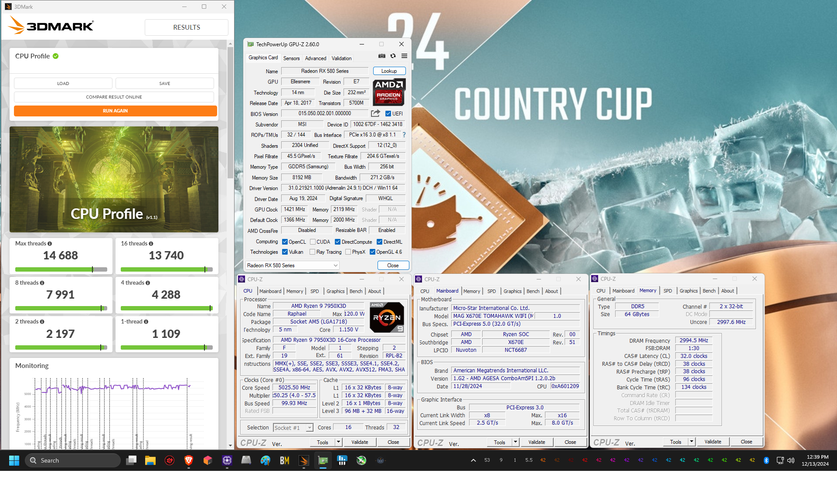Toggle the DirectCompute checkbox
This screenshot has height=504, width=837.
[x=337, y=242]
